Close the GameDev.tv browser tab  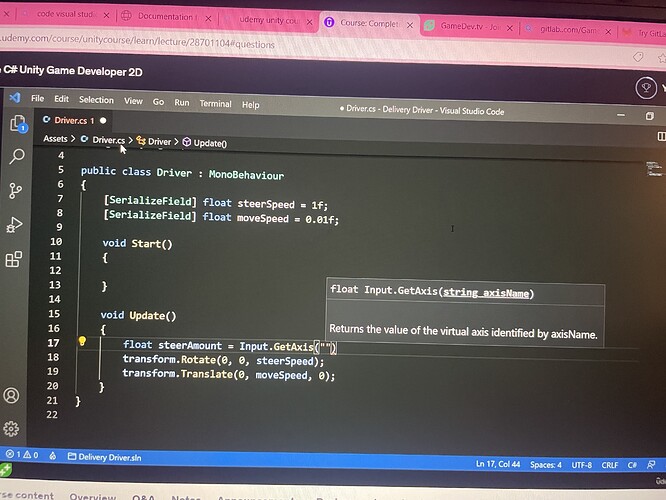510,28
